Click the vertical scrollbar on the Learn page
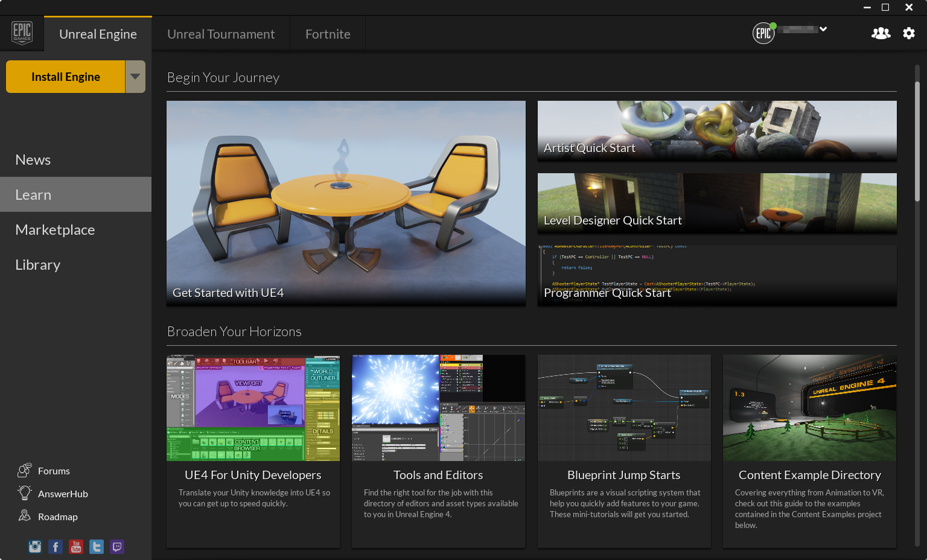Screen dimensions: 927x560 click(x=917, y=140)
